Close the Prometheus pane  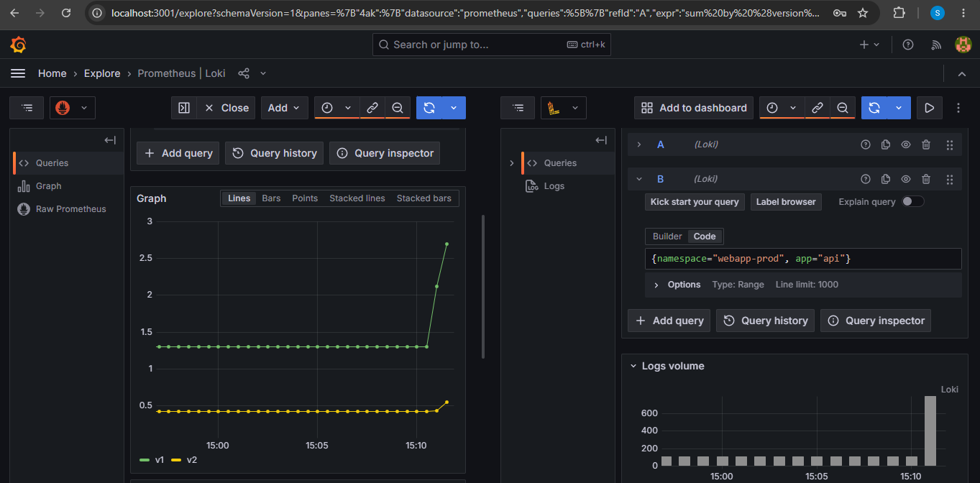click(x=226, y=108)
